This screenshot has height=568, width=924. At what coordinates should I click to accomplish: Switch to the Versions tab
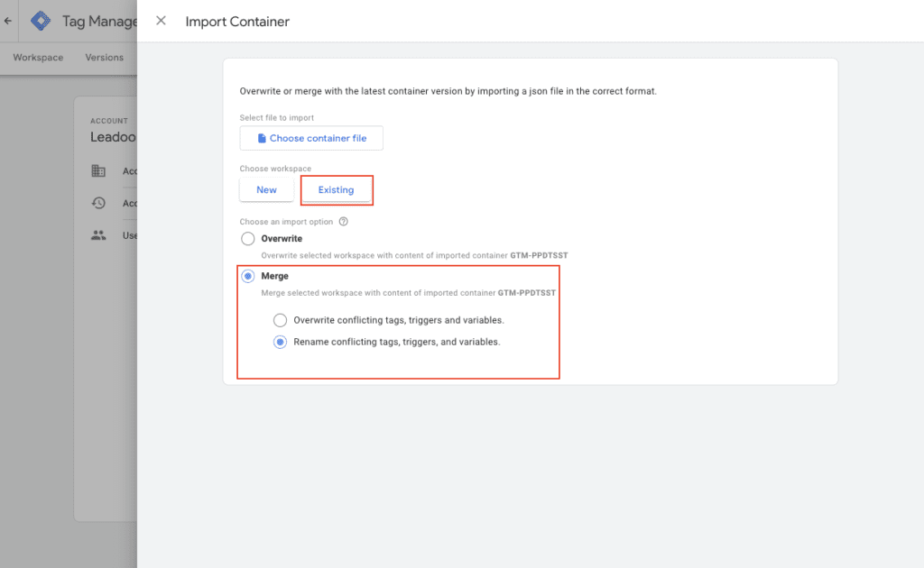103,57
